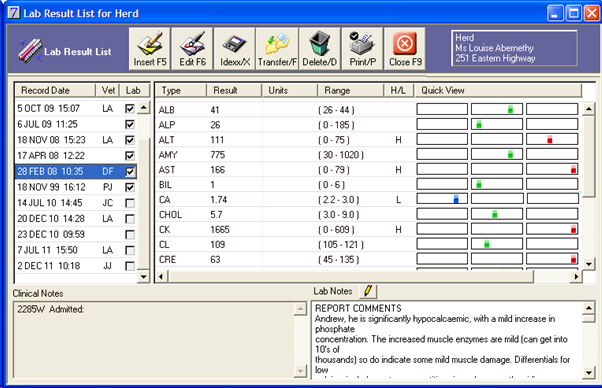Click the Vet column header

(x=108, y=91)
